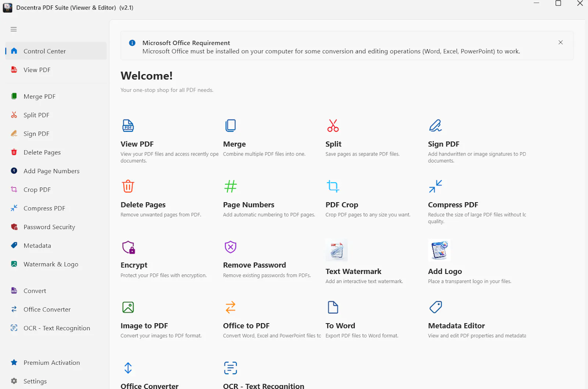Screen dimensions: 588x389
Task: Toggle the hamburger navigation menu
Action: click(14, 29)
